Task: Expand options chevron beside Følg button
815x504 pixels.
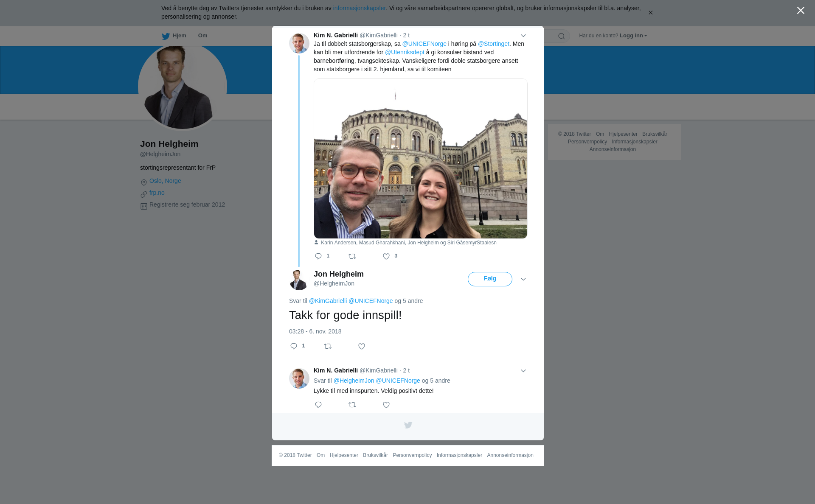Action: pyautogui.click(x=523, y=279)
